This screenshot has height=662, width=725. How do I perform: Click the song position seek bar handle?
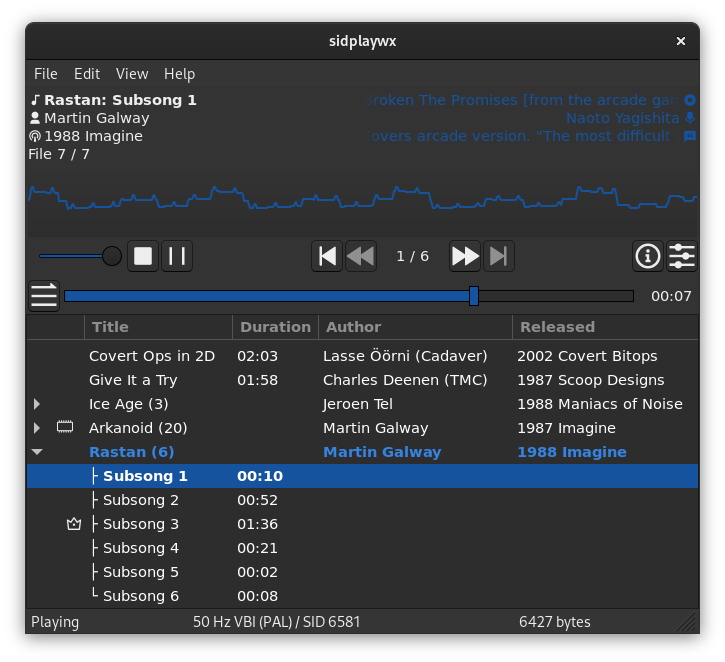(473, 296)
